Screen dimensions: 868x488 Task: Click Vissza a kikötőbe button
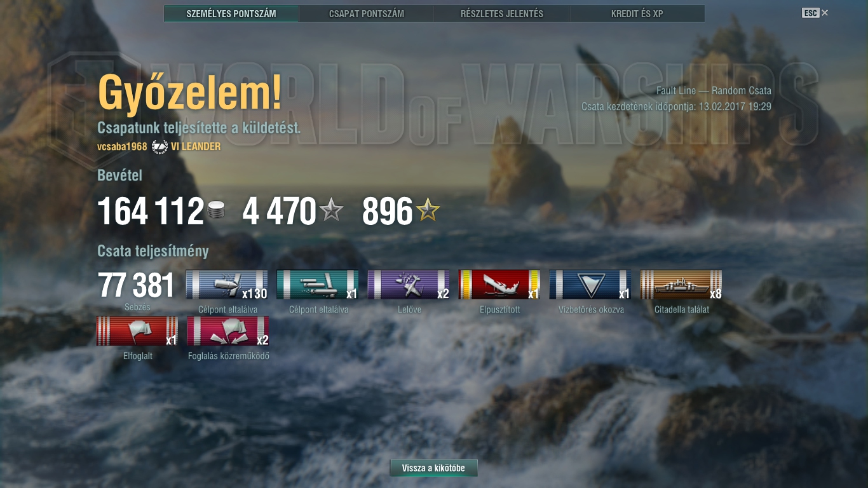coord(433,468)
